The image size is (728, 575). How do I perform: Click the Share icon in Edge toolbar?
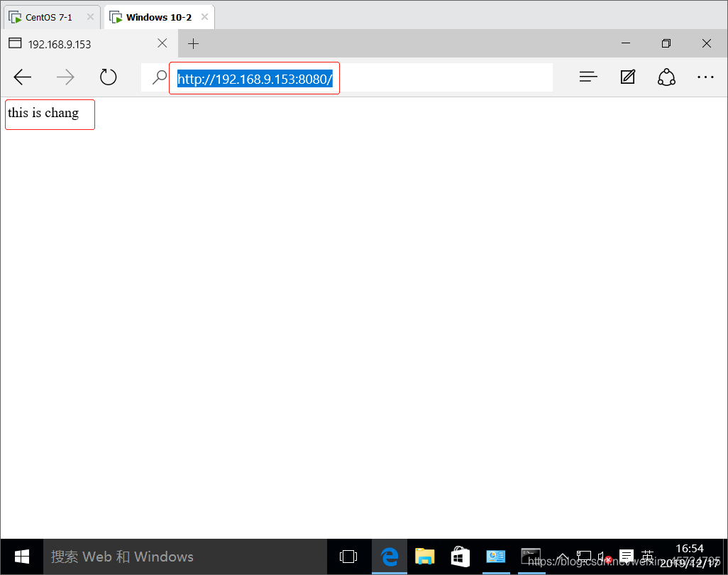point(666,77)
